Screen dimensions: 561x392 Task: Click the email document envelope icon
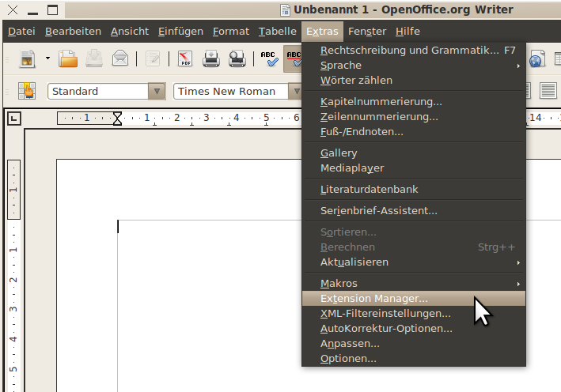coord(119,58)
